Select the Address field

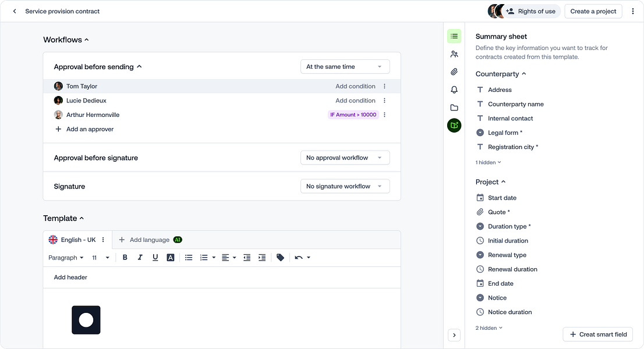tap(494, 90)
